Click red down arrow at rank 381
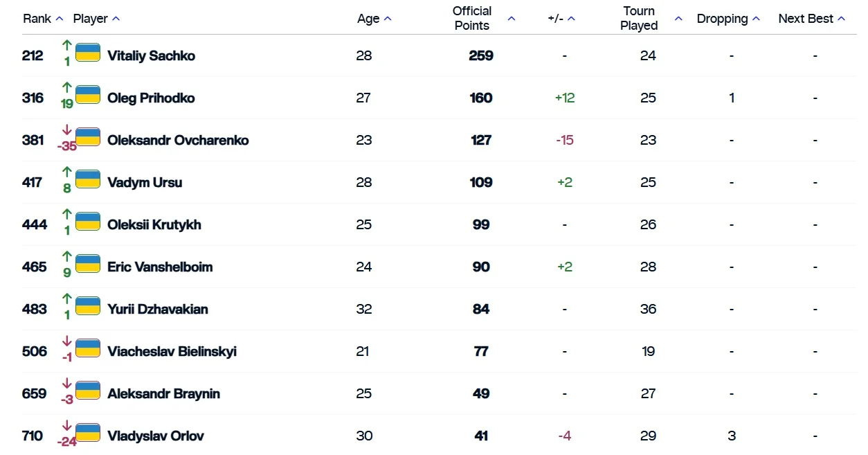 pos(67,130)
